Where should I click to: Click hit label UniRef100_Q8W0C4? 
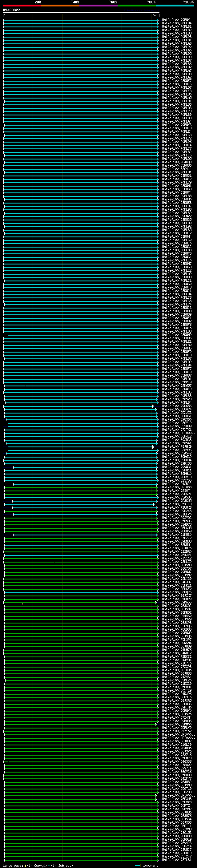(177, 410)
